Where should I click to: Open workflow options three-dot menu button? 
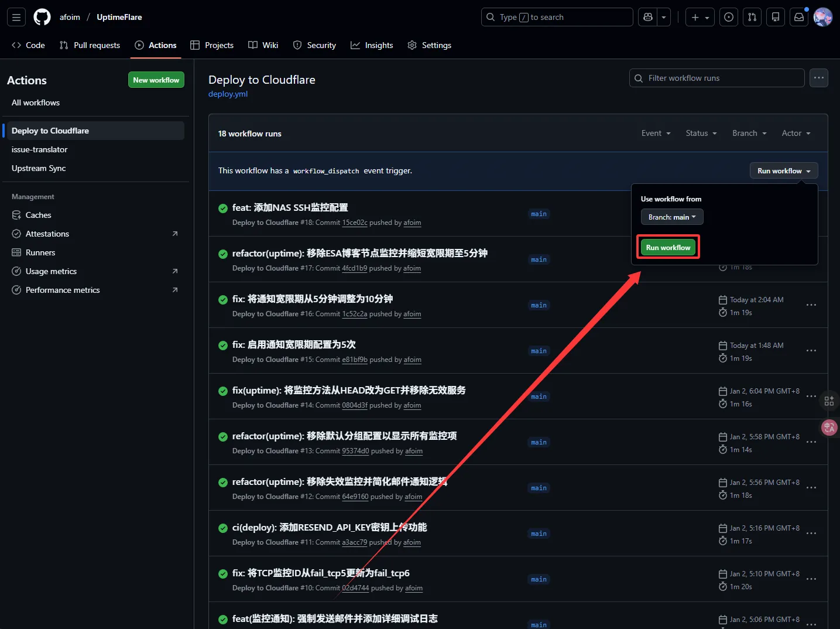818,78
